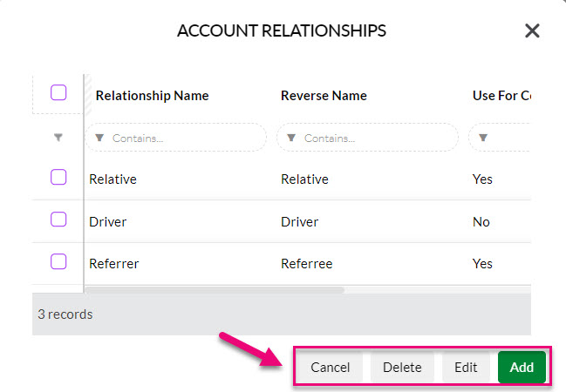Click the funnel icon in Reverse Name filter
This screenshot has height=392, width=566.
coord(291,138)
